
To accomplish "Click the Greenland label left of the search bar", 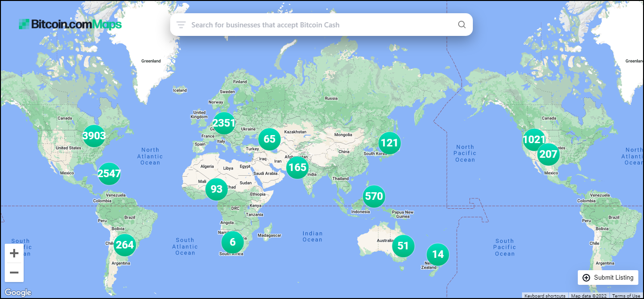I will point(151,61).
